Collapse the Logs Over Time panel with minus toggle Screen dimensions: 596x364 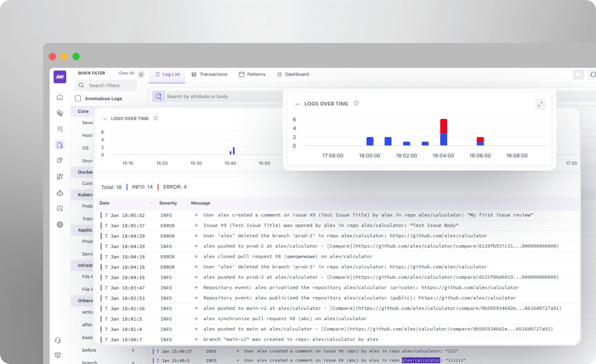(298, 104)
